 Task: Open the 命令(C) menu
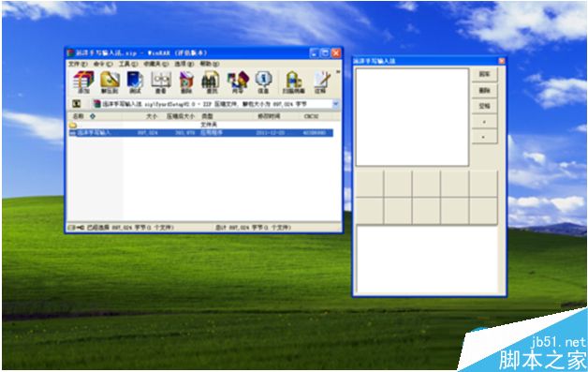pyautogui.click(x=103, y=65)
